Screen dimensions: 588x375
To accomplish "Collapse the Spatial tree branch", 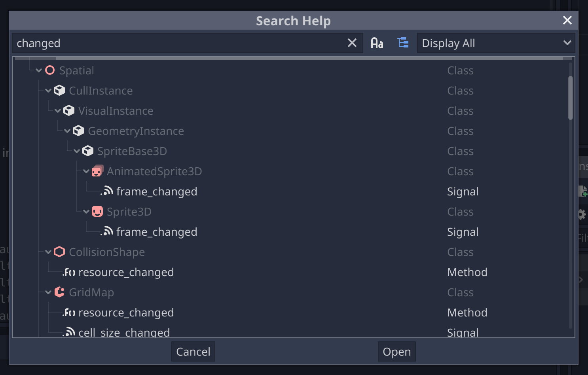I will pos(38,70).
